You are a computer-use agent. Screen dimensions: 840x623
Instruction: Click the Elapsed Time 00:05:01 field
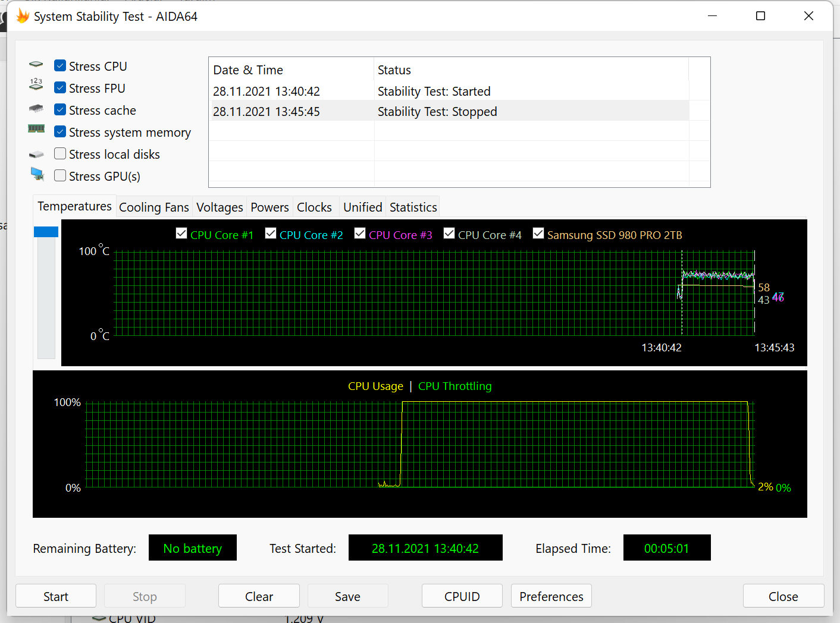click(x=667, y=548)
